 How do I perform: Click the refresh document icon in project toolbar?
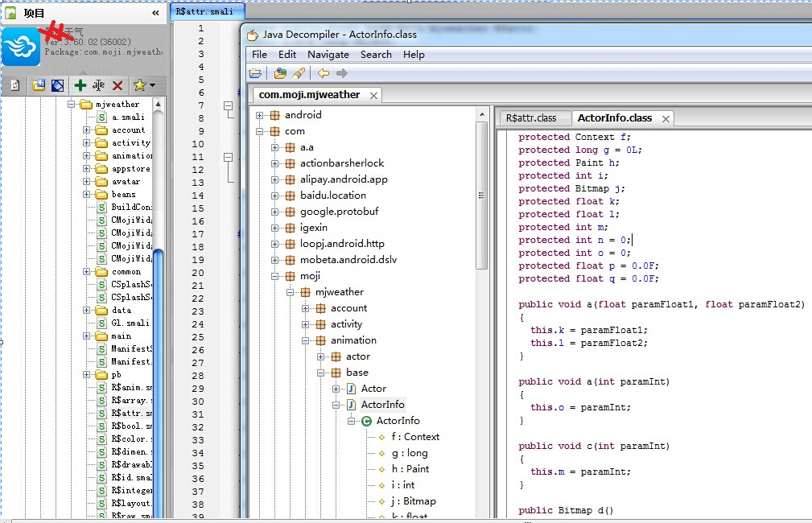(15, 85)
